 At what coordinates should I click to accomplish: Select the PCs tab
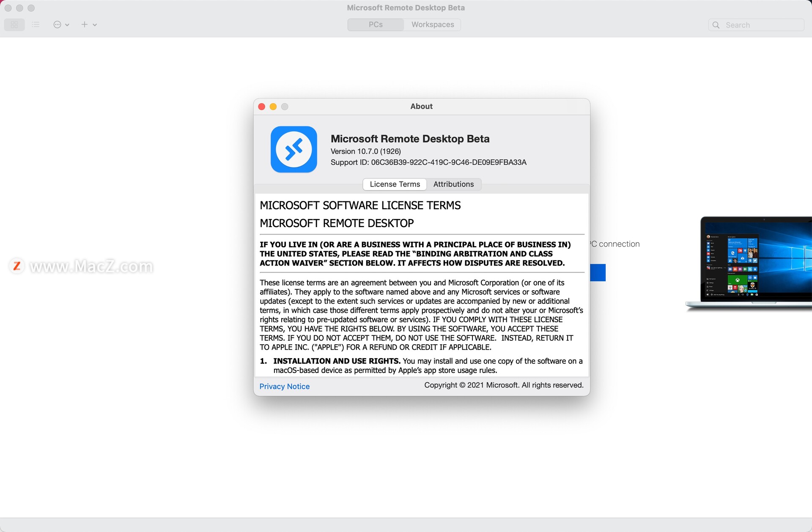[x=376, y=25]
